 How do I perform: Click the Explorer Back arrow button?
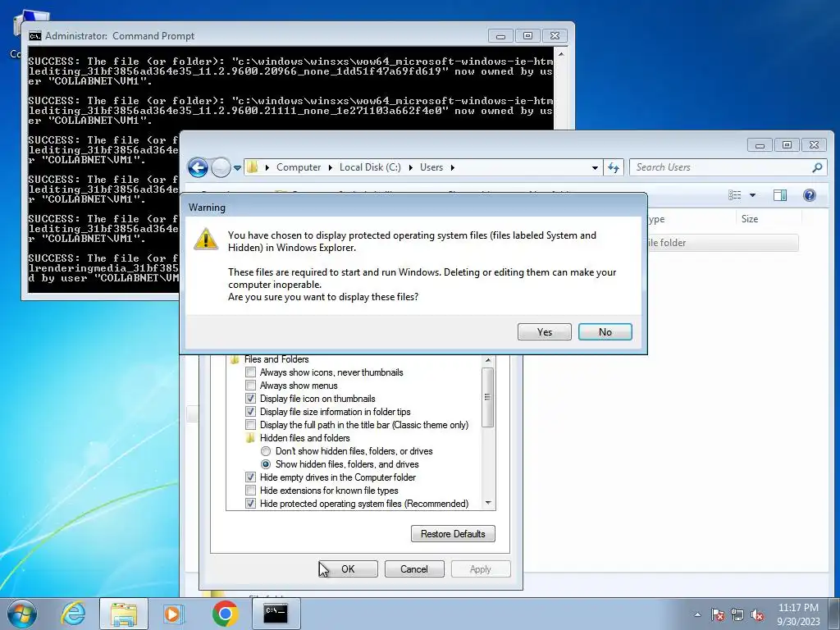point(199,167)
